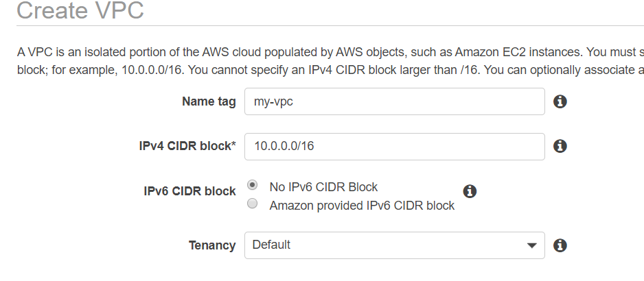This screenshot has width=644, height=281.
Task: Click the "IPv6 CIDR block" label
Action: 185,191
